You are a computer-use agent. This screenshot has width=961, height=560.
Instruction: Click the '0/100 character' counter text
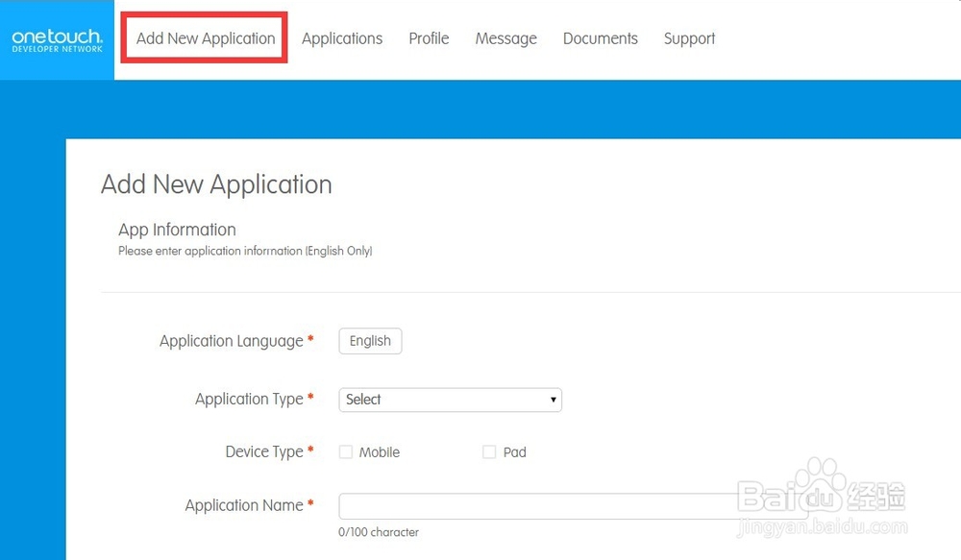(x=379, y=532)
